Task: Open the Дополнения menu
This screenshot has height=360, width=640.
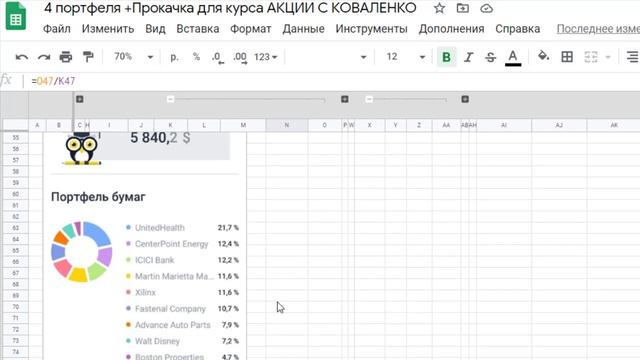Action: click(451, 29)
